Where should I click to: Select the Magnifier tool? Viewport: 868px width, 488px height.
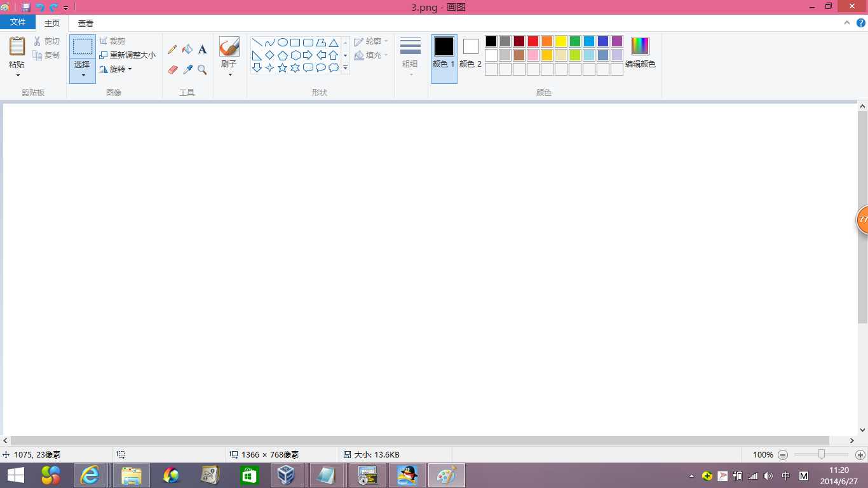(202, 69)
